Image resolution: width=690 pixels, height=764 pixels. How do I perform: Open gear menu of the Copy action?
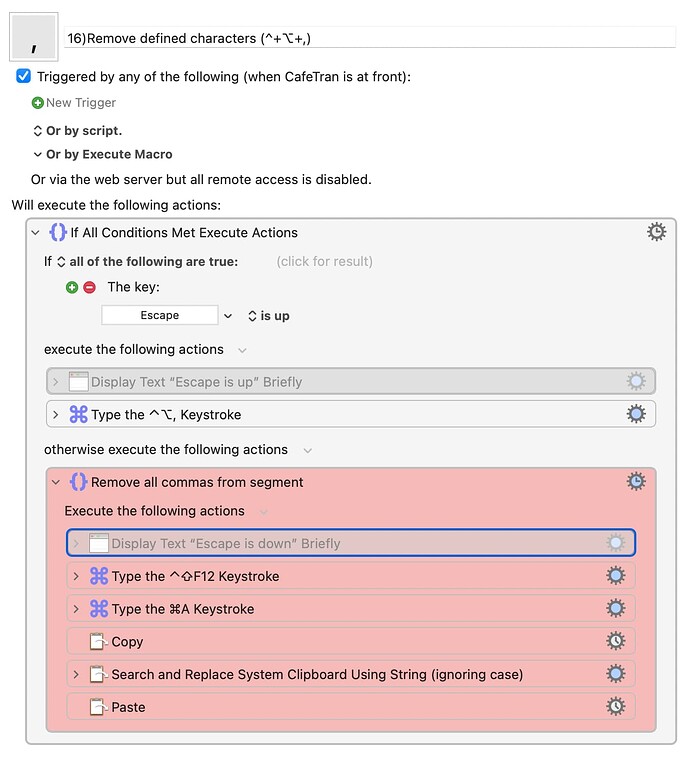point(615,641)
